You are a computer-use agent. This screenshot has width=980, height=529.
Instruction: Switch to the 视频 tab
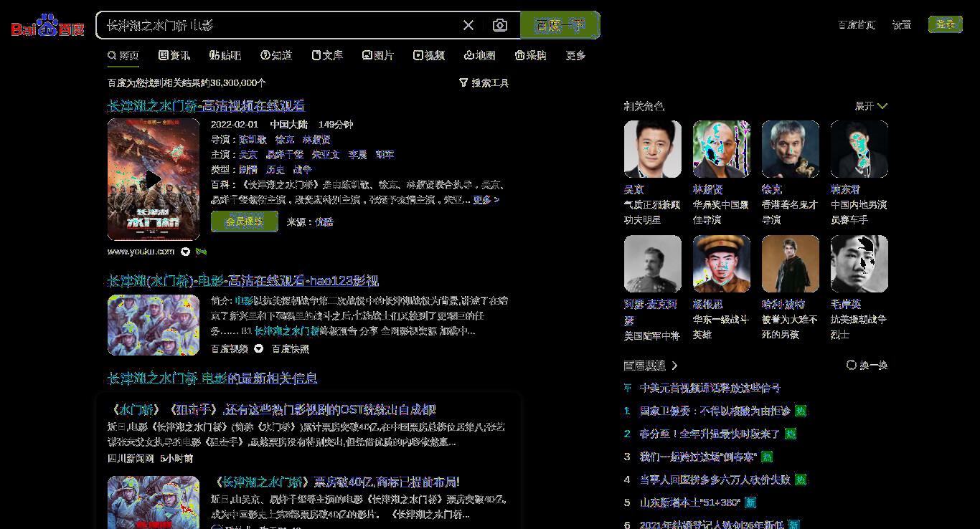pos(429,55)
